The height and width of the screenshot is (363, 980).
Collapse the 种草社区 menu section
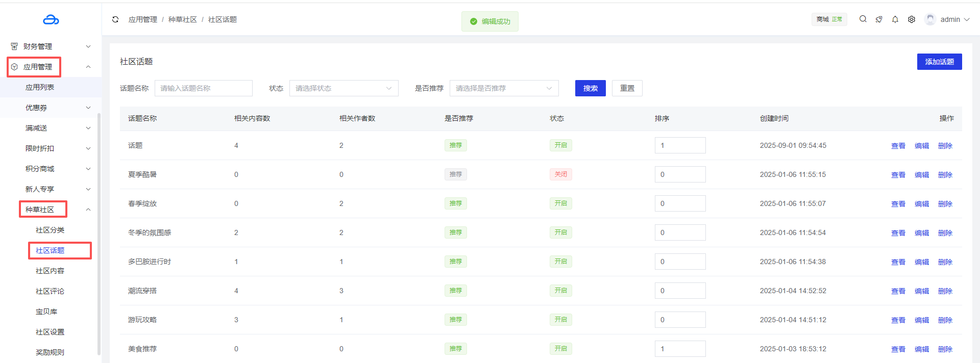coord(88,210)
